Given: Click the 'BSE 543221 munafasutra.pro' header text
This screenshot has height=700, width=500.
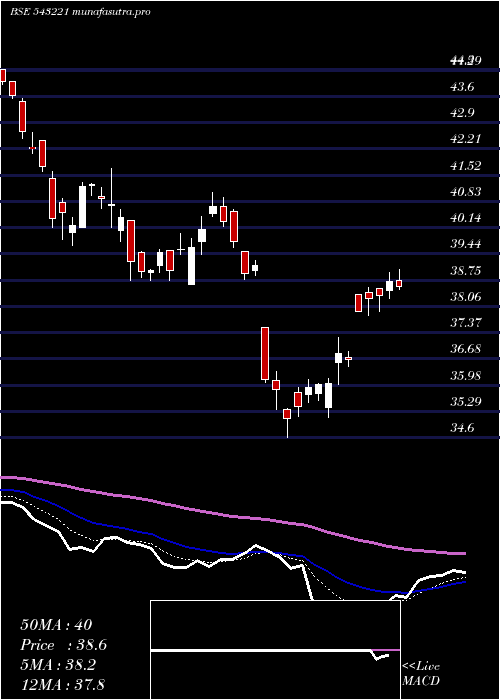Looking at the screenshot, I should [x=80, y=12].
